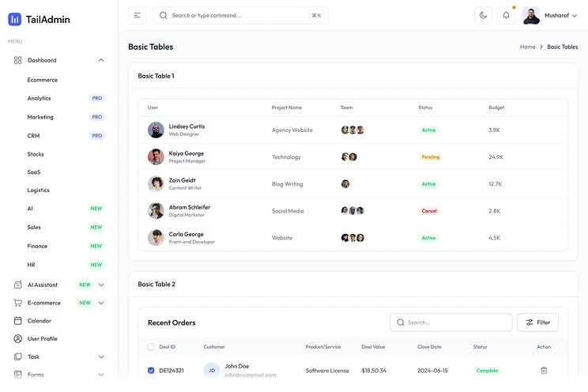
Task: Click the Pending status badge
Action: coord(431,157)
